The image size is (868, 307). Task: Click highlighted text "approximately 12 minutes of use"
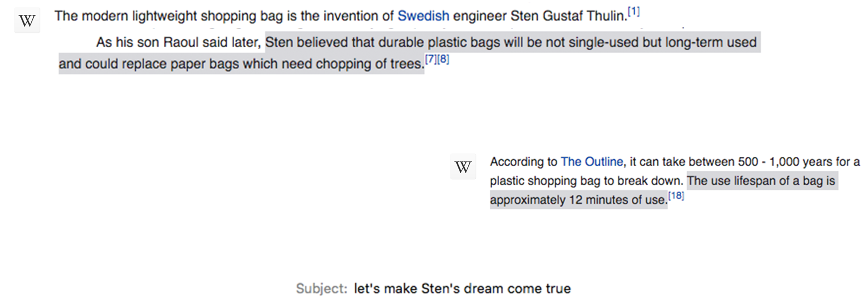578,200
